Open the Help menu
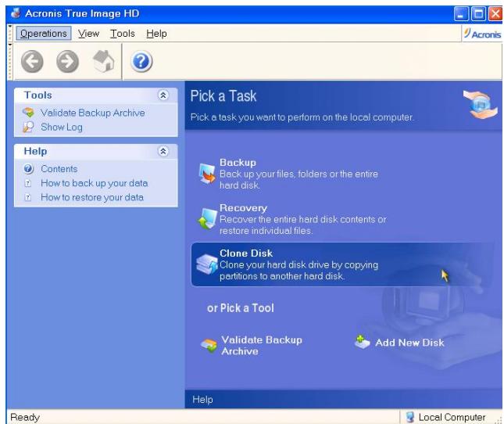The width and height of the screenshot is (504, 424). [x=156, y=34]
